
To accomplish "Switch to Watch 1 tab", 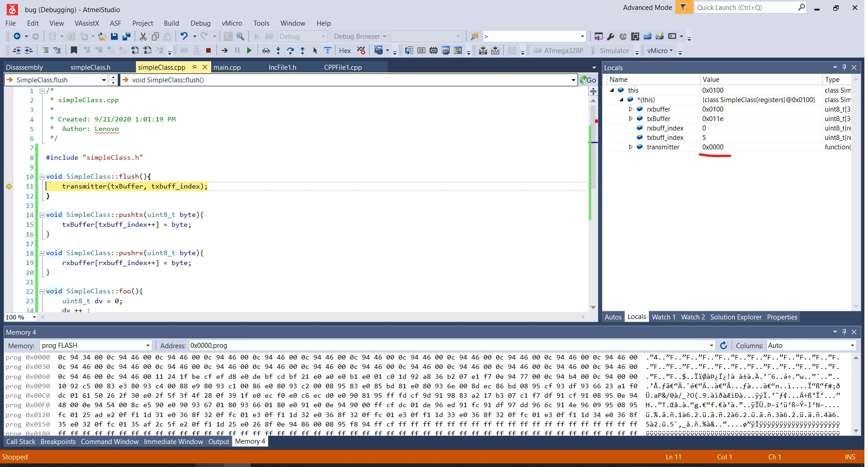I will point(664,317).
